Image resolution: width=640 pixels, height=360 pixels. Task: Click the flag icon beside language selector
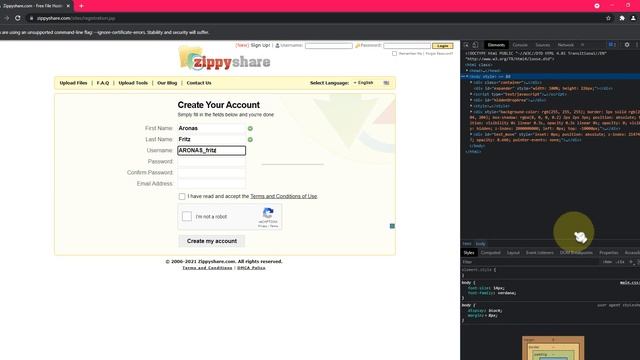click(x=386, y=83)
